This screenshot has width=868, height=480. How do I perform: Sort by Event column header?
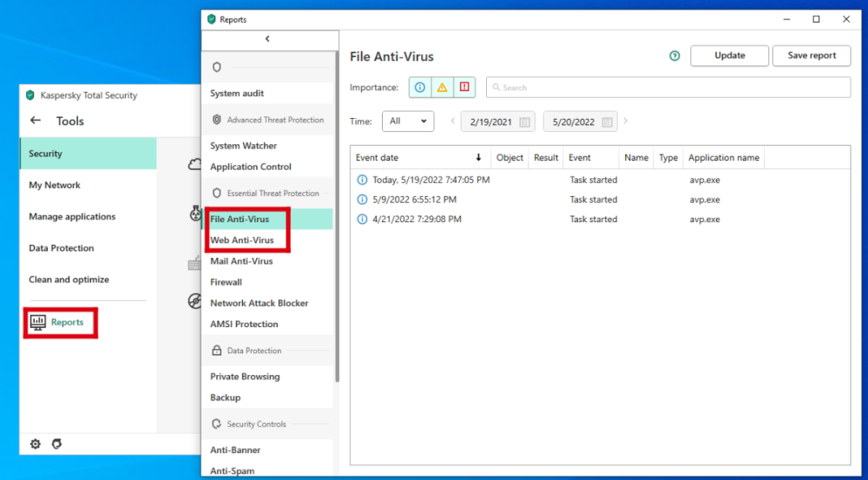(590, 158)
